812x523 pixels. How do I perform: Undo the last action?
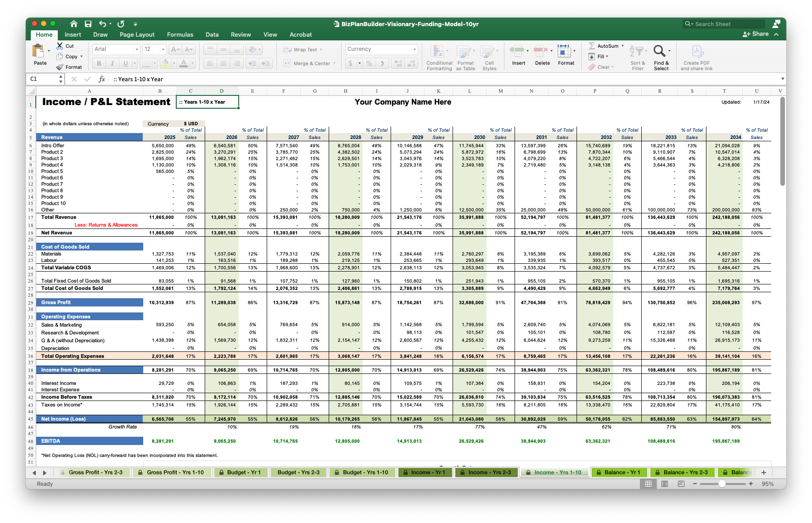tap(102, 24)
